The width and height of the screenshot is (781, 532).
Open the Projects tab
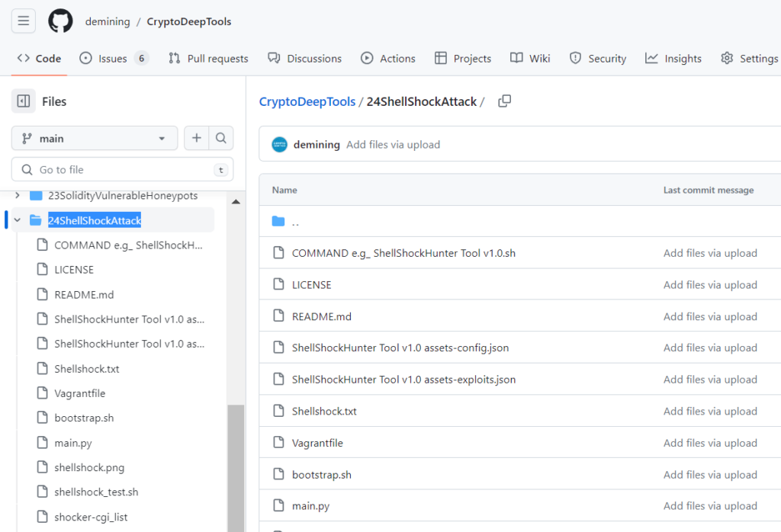point(463,58)
